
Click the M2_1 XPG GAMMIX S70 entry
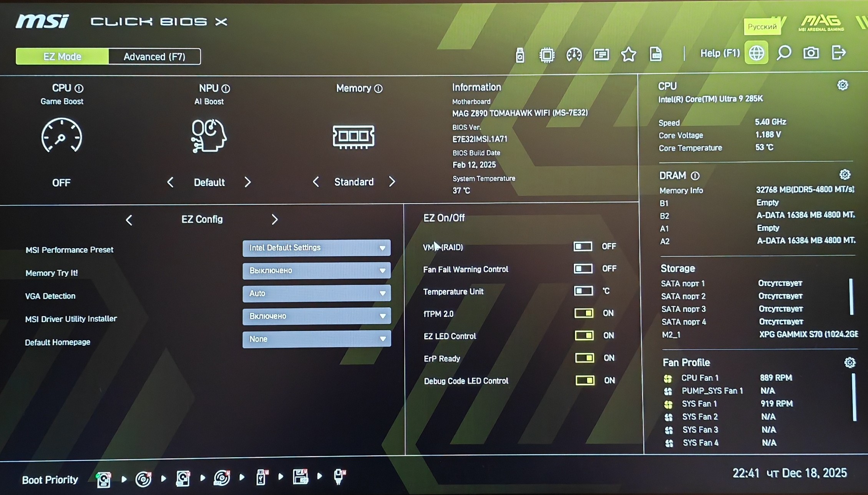[808, 334]
